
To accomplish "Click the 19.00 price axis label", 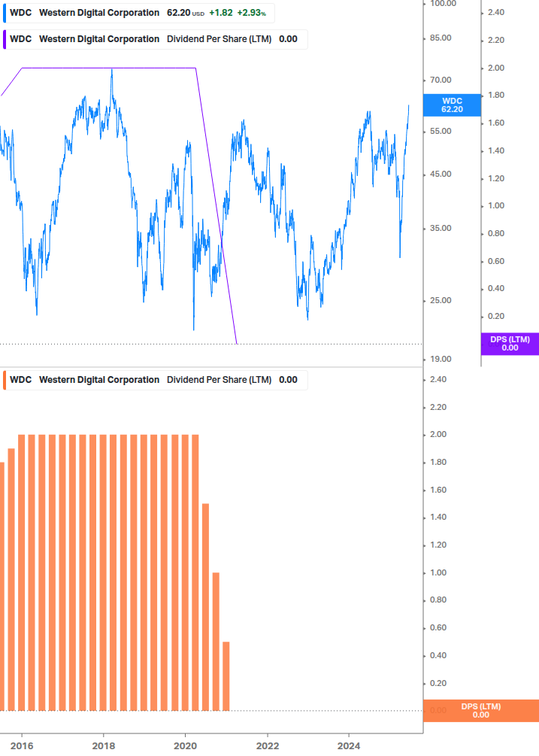I will [x=441, y=360].
